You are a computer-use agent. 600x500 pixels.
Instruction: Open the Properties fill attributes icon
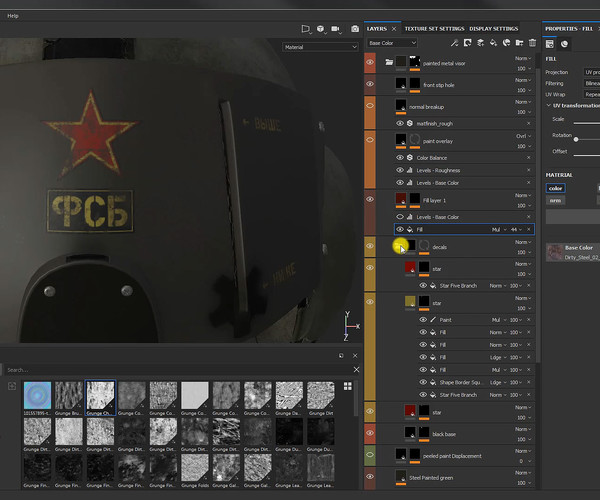[x=549, y=44]
